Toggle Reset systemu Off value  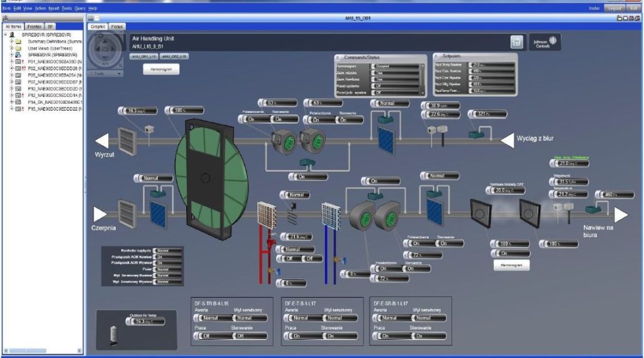tap(395, 86)
